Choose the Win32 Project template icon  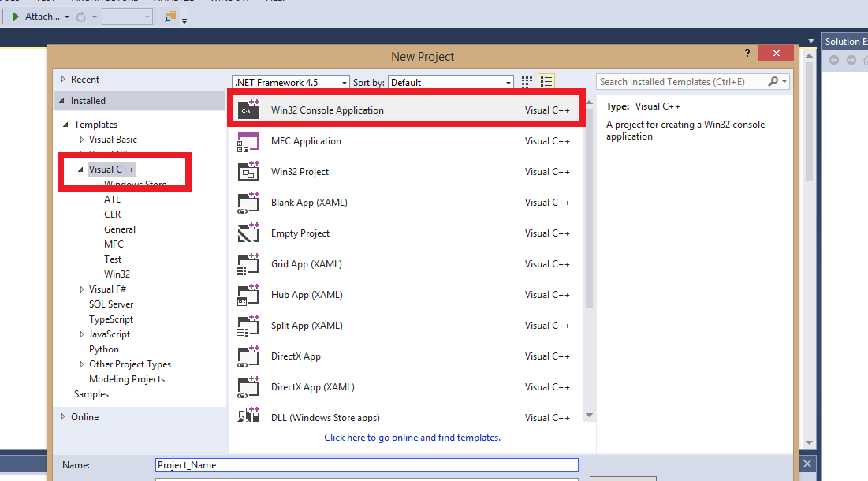click(x=248, y=172)
